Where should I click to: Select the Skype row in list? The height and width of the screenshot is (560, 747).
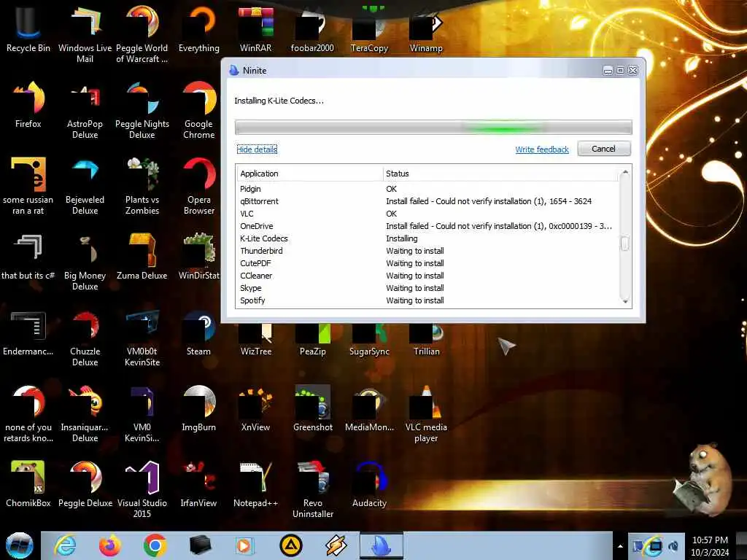click(427, 287)
